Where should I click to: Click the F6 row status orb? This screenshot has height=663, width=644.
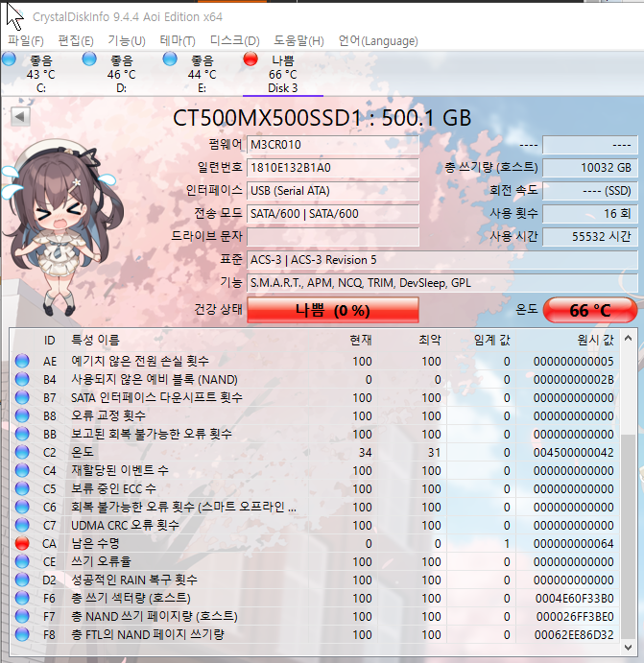(x=22, y=598)
